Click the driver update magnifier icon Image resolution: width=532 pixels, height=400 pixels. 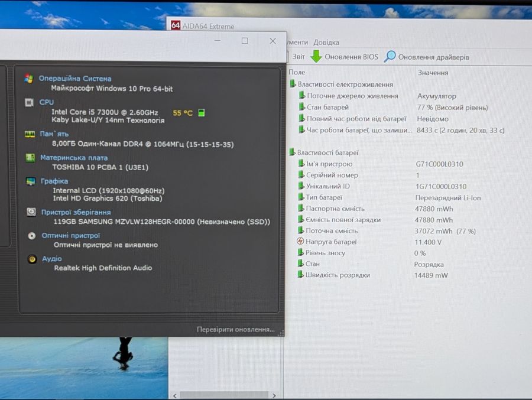pyautogui.click(x=390, y=56)
